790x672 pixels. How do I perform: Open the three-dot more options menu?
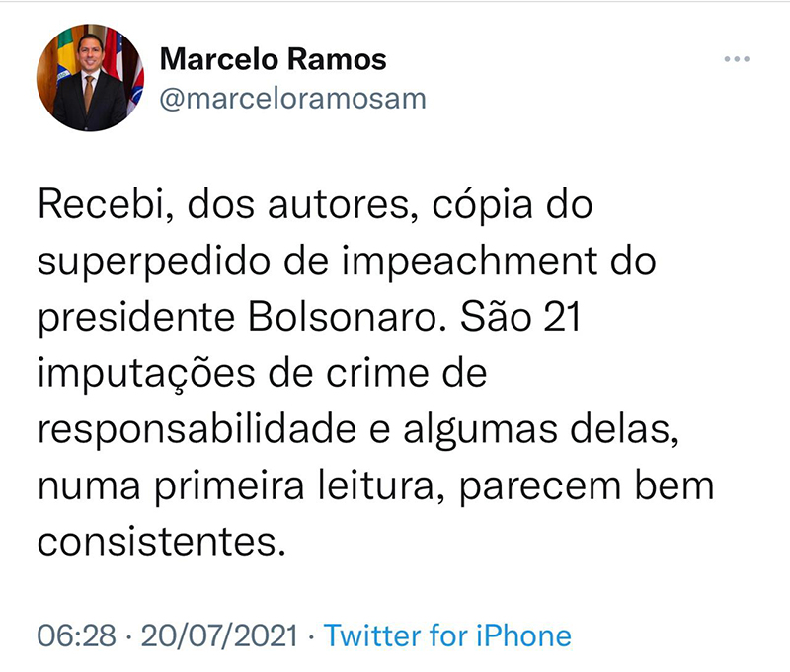coord(737,59)
